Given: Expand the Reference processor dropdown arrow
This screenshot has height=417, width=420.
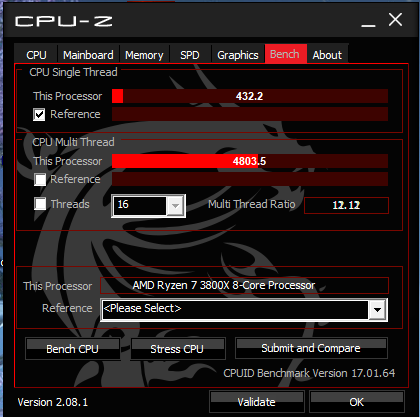Looking at the screenshot, I should click(377, 310).
